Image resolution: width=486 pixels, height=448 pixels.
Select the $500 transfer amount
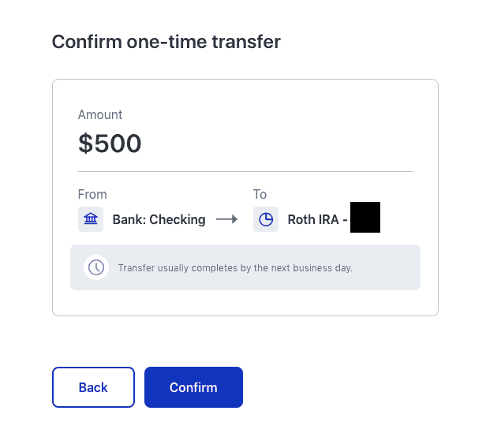110,144
